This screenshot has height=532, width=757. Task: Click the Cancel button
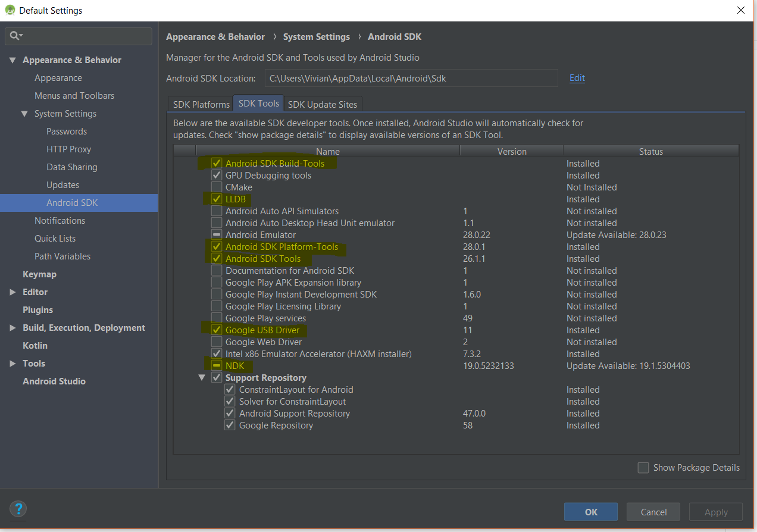[x=653, y=512]
